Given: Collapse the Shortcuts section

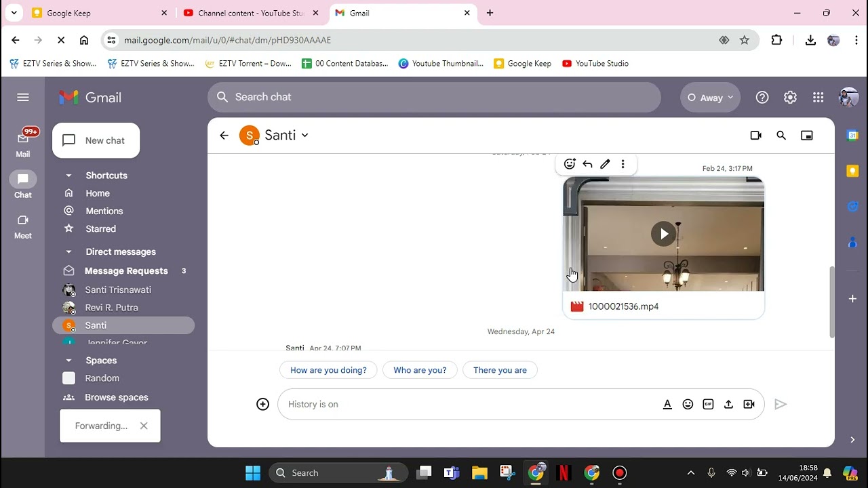Looking at the screenshot, I should pyautogui.click(x=68, y=176).
